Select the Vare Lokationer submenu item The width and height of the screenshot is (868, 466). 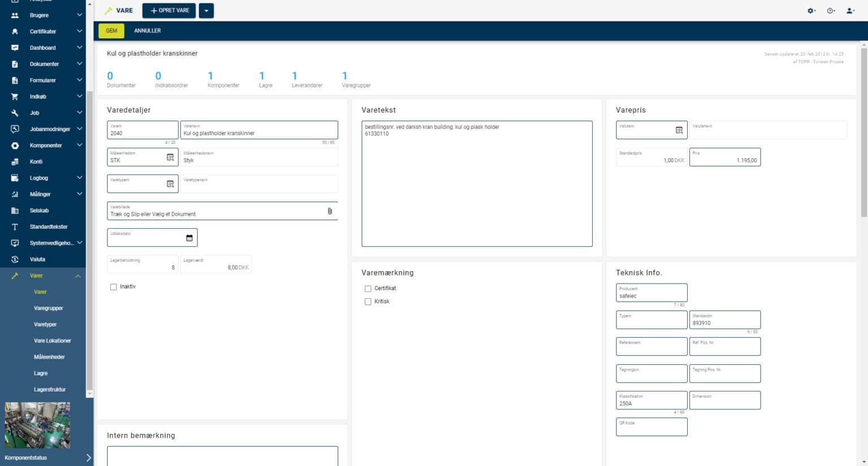point(53,341)
